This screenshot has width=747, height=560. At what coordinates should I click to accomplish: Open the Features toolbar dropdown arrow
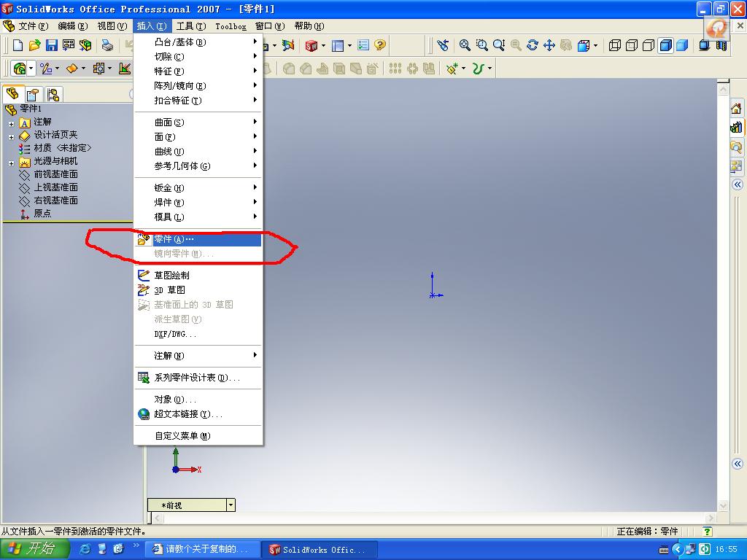pyautogui.click(x=31, y=69)
